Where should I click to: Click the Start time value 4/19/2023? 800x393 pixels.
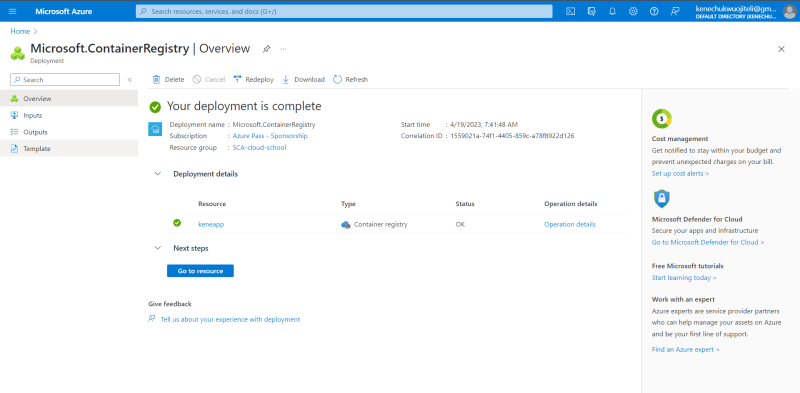click(484, 124)
